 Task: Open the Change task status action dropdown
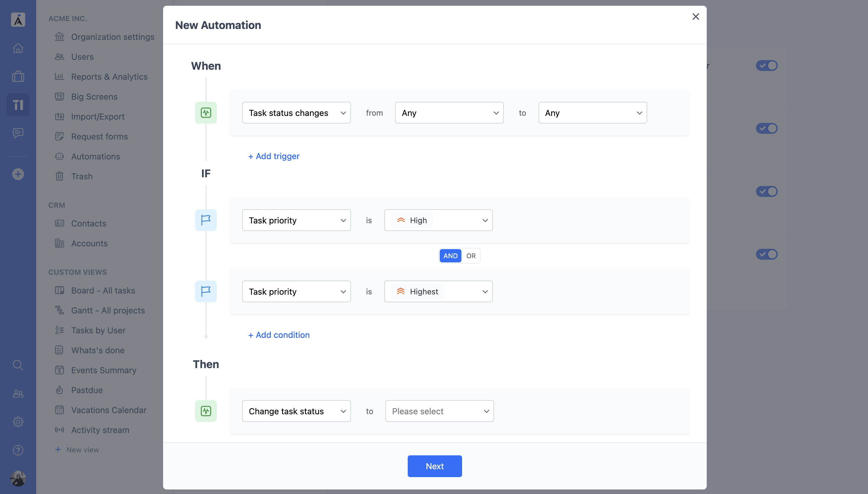tap(296, 411)
